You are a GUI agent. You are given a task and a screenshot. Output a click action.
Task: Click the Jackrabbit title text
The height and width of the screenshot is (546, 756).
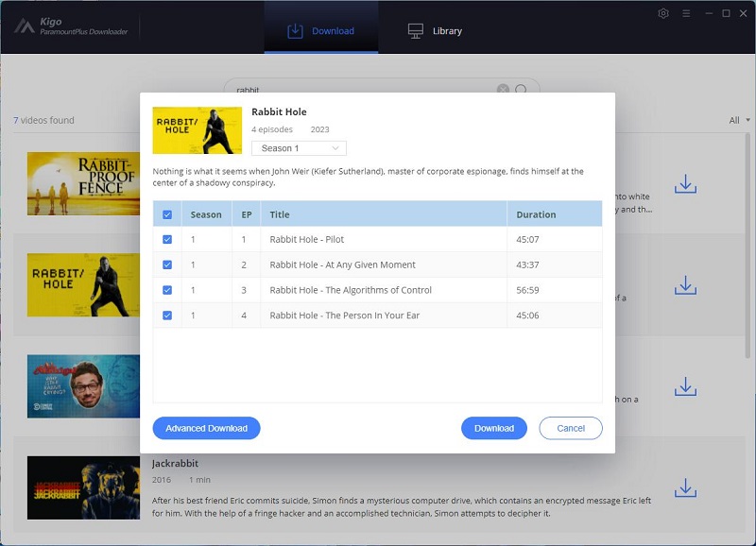click(x=175, y=464)
